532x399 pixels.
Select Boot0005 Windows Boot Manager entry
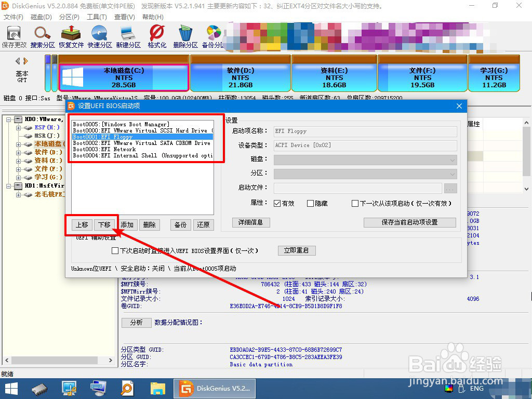143,125
